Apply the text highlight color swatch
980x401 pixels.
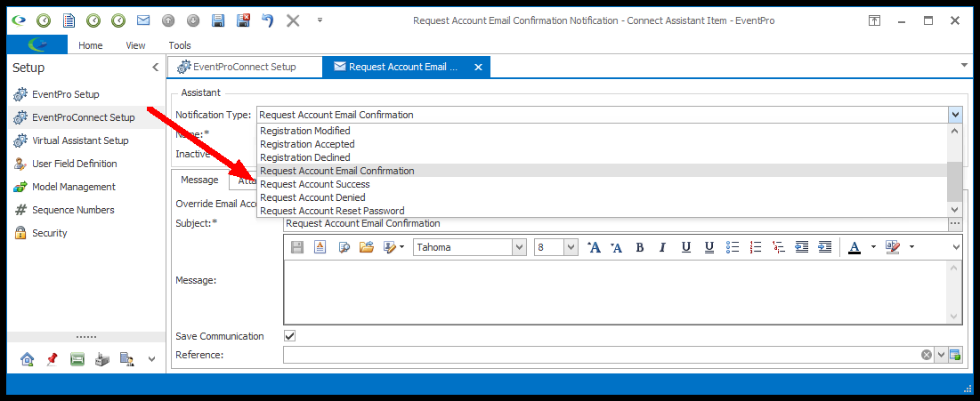click(x=893, y=247)
